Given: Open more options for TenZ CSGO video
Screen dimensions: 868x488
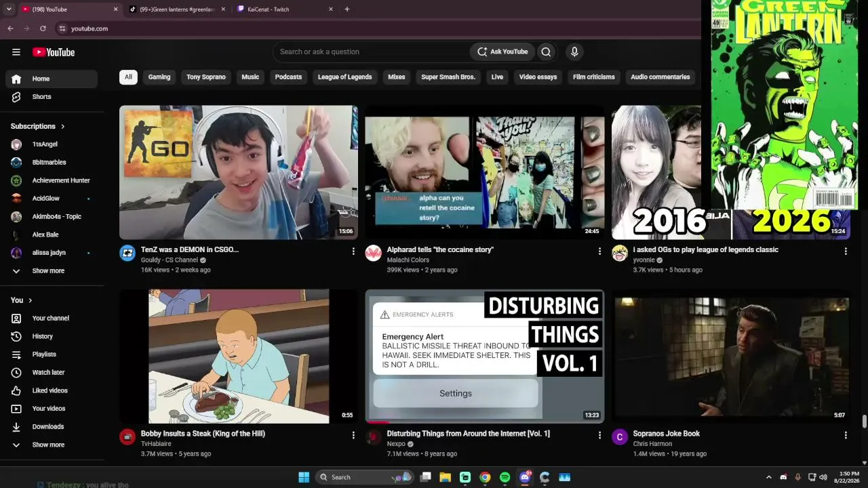Looking at the screenshot, I should [353, 251].
